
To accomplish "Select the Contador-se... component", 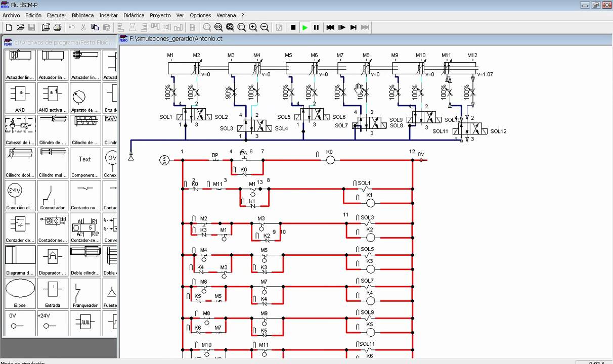I will (85, 228).
